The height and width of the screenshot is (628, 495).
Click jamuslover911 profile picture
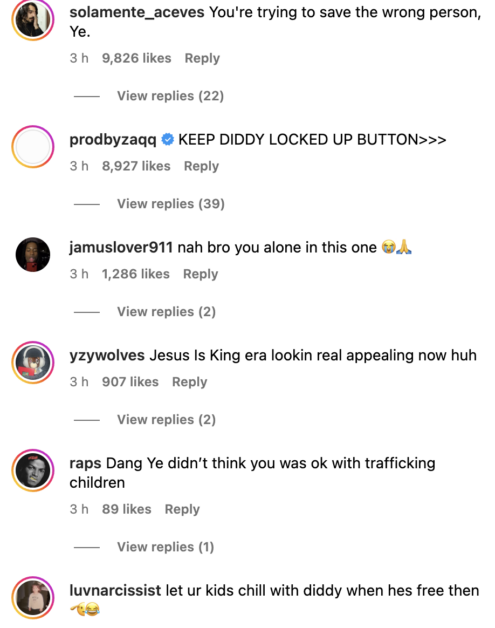[x=33, y=254]
